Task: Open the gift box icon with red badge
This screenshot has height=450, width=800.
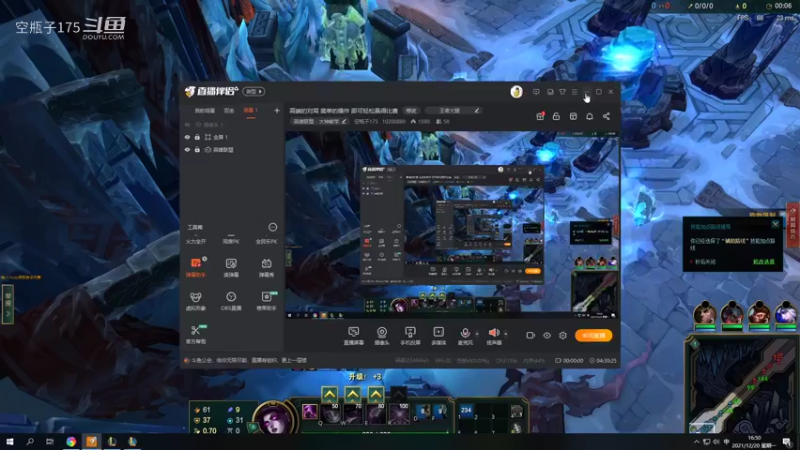Action: 540,116
